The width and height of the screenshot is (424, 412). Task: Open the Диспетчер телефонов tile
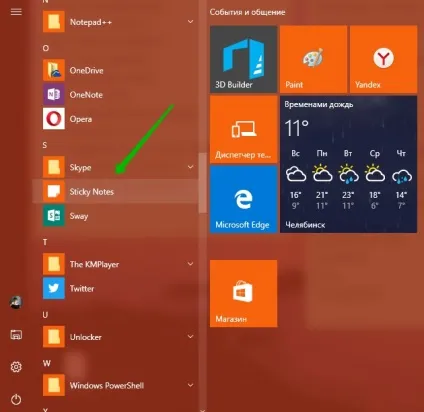243,129
